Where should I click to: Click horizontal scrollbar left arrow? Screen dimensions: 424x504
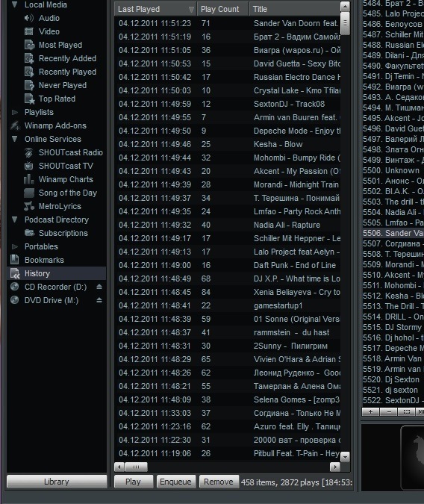click(119, 467)
